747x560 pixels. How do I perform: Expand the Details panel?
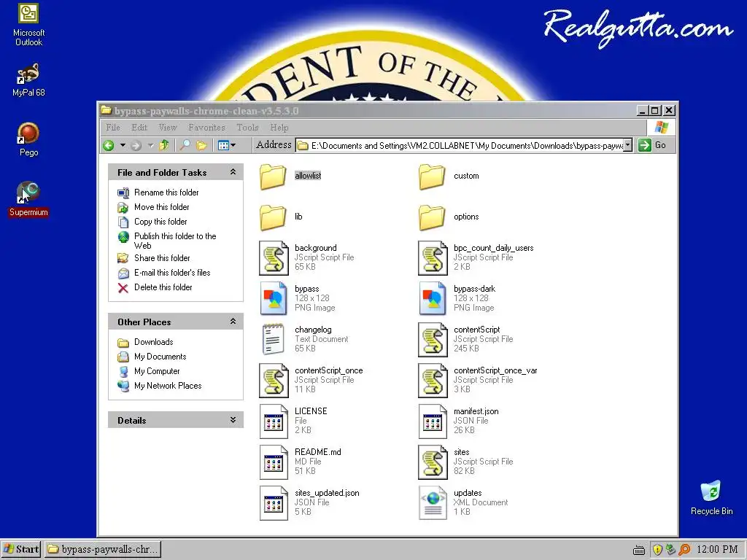coord(233,420)
